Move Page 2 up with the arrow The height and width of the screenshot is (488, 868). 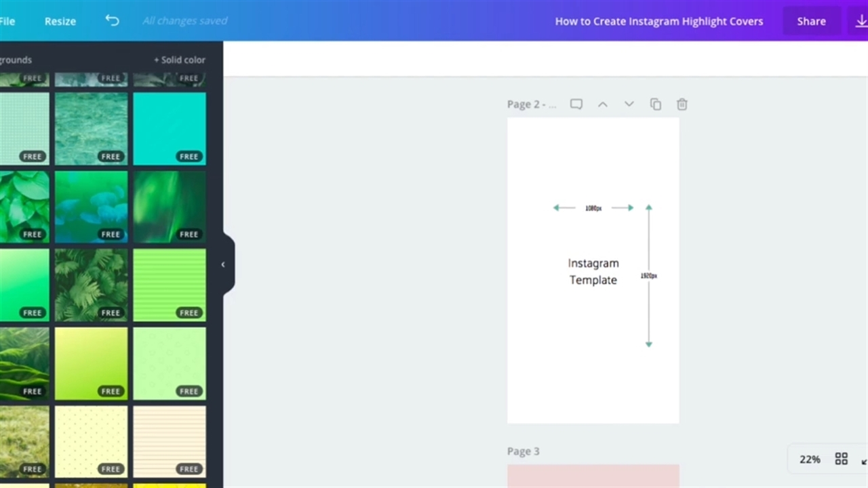pos(602,104)
